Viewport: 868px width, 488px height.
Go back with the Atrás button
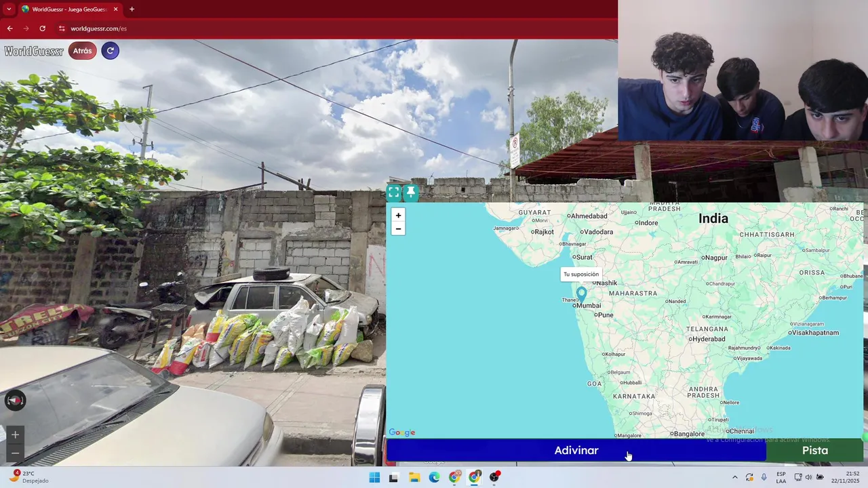[82, 51]
